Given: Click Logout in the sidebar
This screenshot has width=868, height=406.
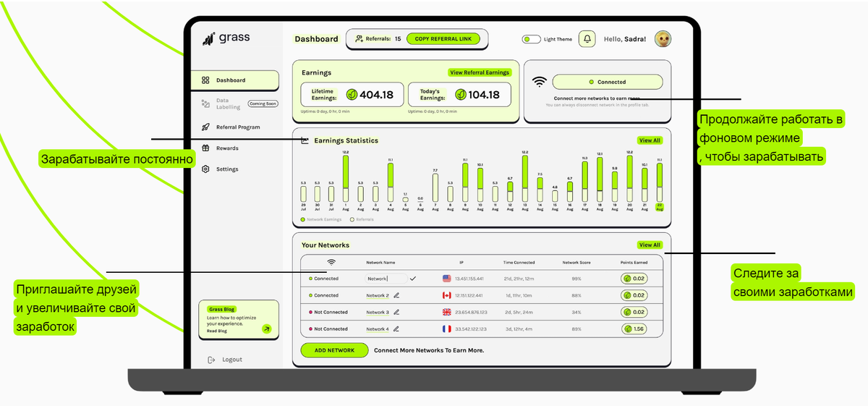Looking at the screenshot, I should (232, 360).
